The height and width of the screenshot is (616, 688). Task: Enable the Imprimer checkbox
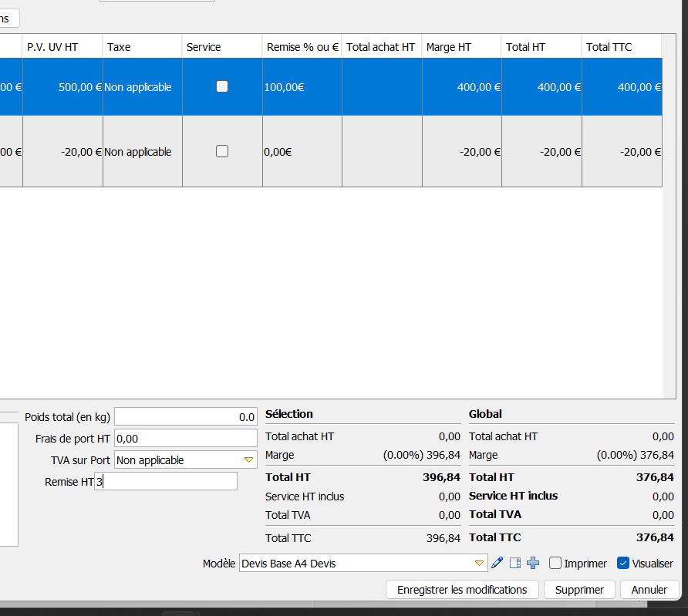[x=555, y=563]
